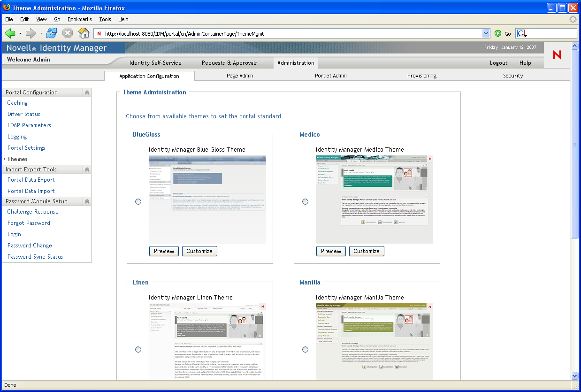Open the Portal Data Import link
This screenshot has height=392, width=581.
pos(31,191)
